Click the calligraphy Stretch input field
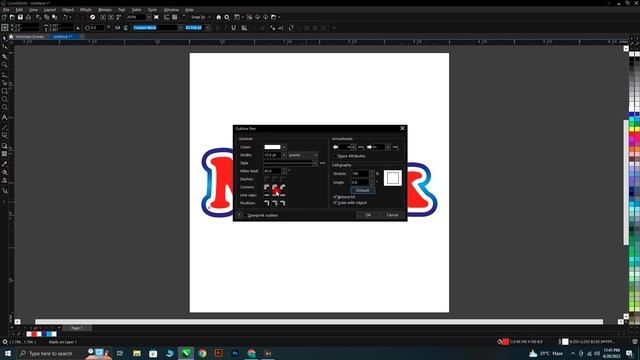 click(x=360, y=173)
